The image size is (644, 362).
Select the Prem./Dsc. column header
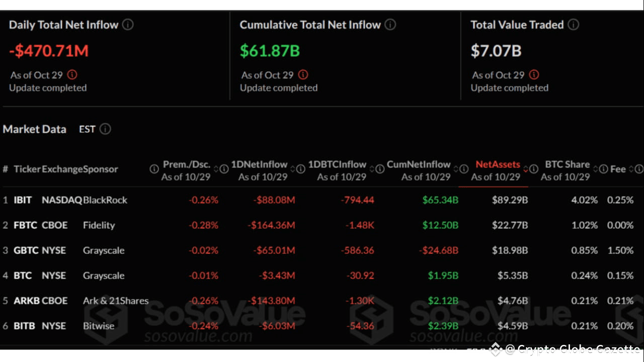coord(187,164)
